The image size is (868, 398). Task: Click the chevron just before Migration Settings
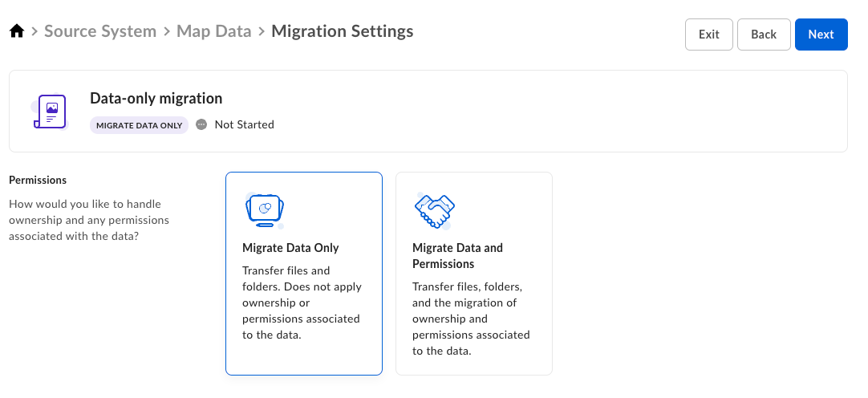[262, 32]
